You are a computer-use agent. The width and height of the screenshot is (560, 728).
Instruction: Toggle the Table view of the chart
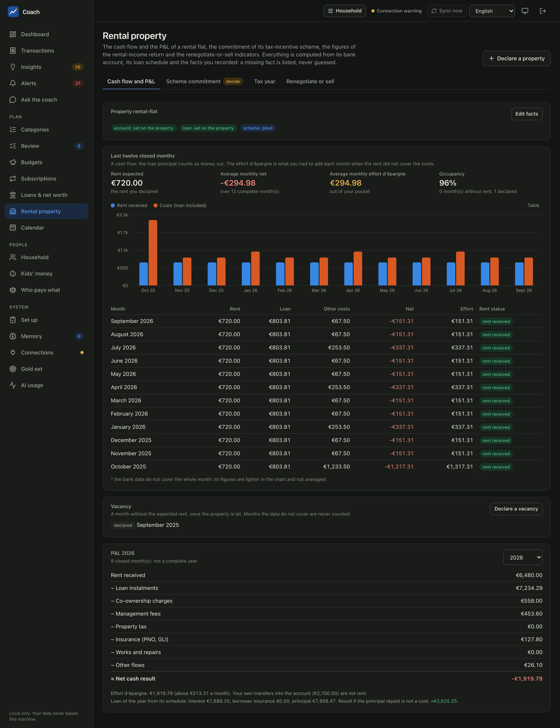[533, 205]
